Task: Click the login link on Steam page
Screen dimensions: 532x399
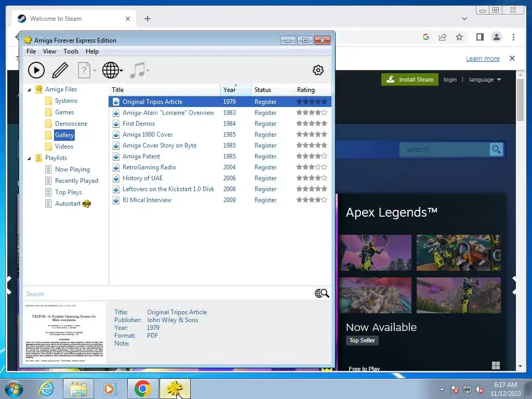Action: coord(450,79)
